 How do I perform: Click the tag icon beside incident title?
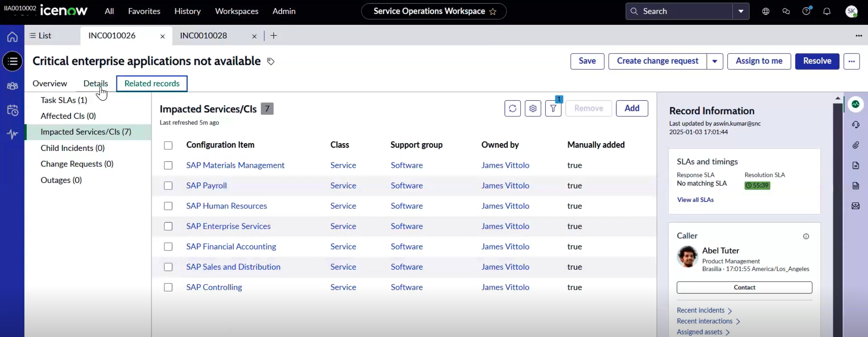[x=271, y=61]
